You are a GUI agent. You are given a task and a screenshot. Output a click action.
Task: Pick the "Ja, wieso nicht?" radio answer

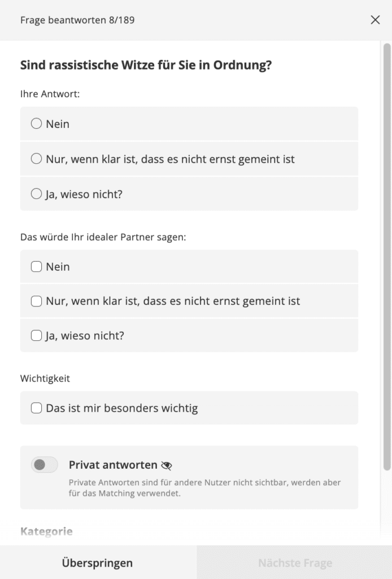36,194
